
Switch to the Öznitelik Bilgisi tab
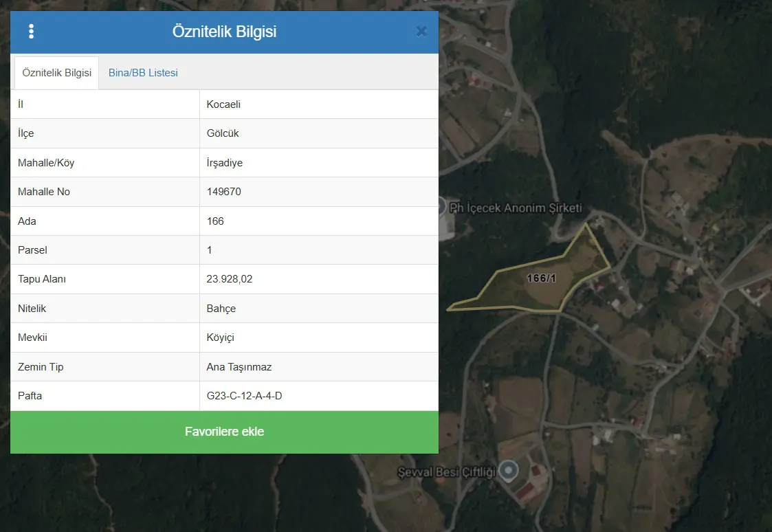56,73
